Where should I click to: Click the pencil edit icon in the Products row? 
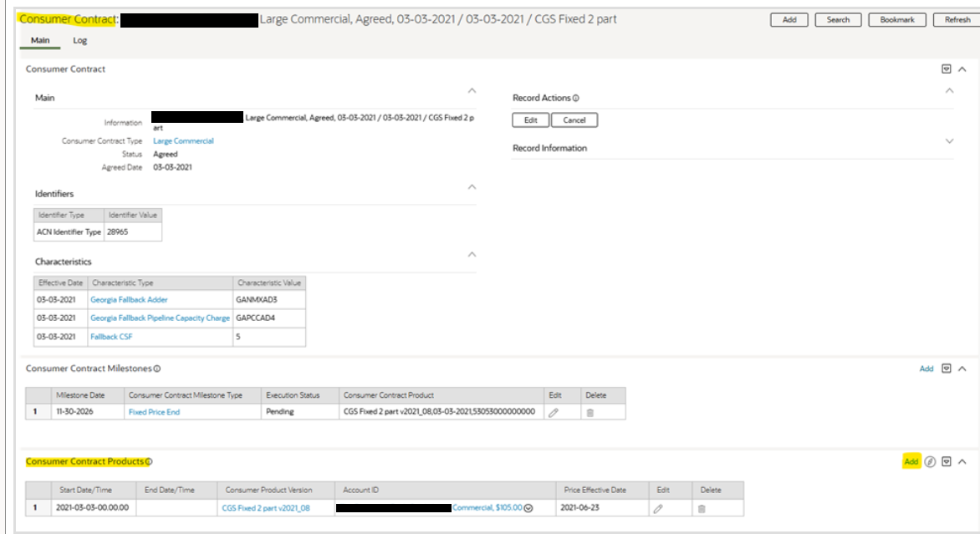658,508
